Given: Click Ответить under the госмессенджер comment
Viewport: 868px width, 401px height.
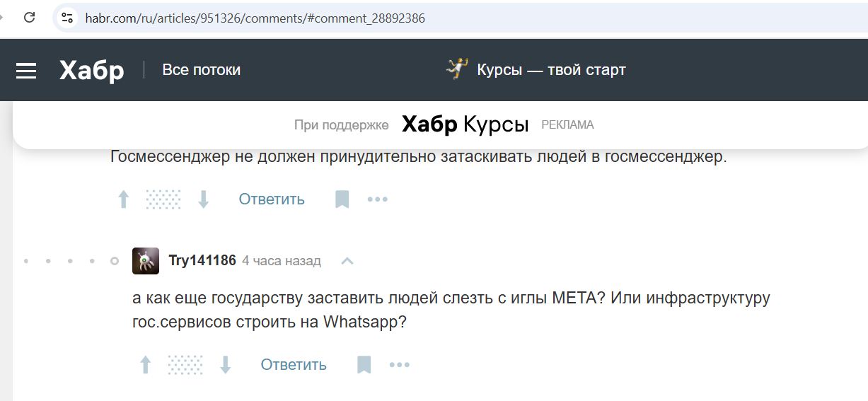Looking at the screenshot, I should click(272, 199).
